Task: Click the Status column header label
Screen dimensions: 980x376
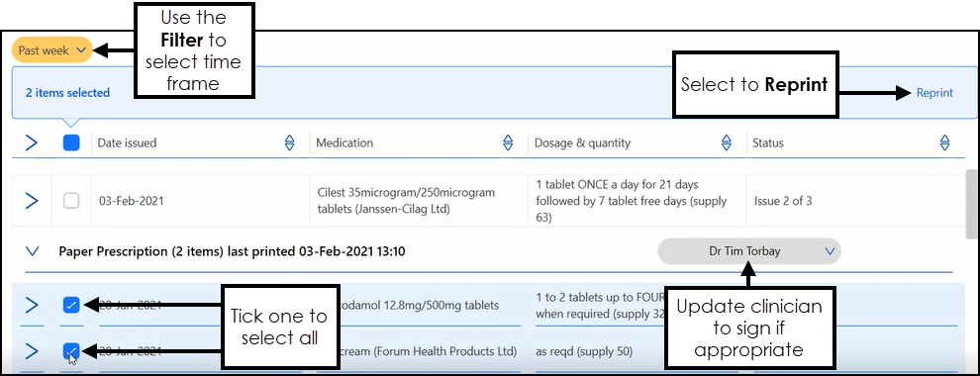Action: tap(767, 143)
